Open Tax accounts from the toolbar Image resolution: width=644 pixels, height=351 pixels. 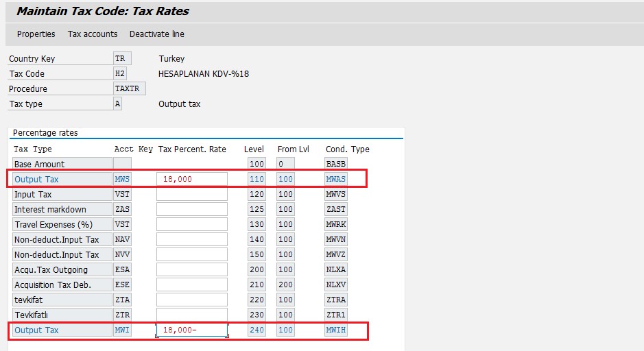click(93, 34)
